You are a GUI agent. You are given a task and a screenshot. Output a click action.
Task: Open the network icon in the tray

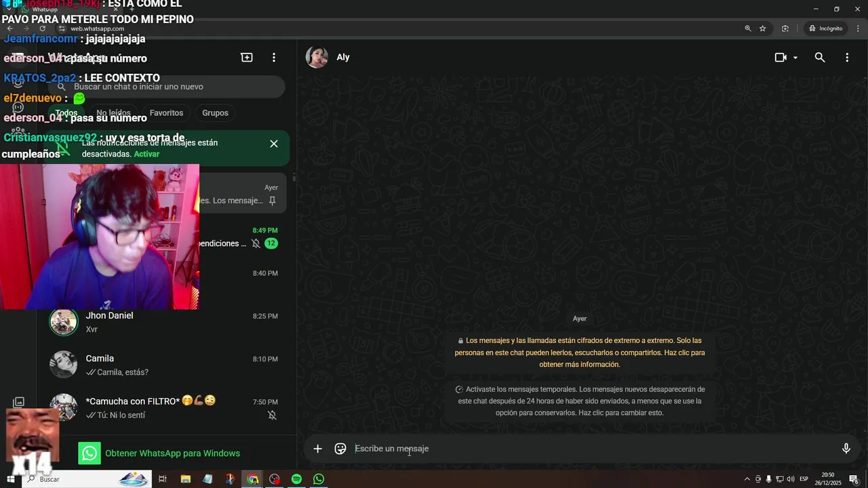click(x=779, y=479)
